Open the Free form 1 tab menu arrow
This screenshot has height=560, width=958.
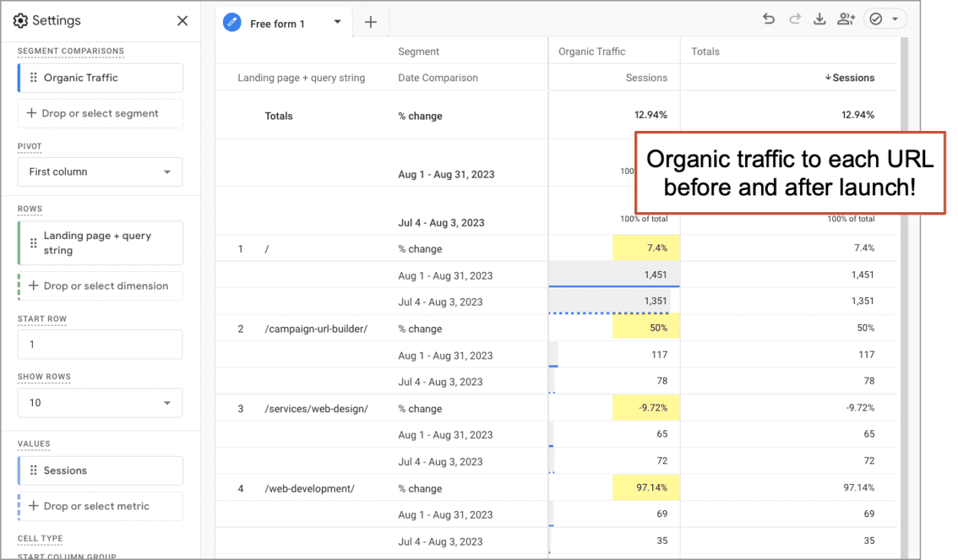[337, 22]
